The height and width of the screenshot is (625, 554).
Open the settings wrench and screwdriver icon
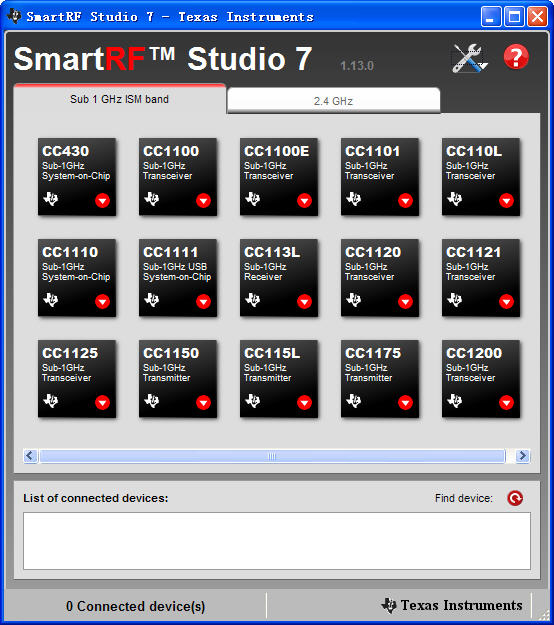(470, 58)
